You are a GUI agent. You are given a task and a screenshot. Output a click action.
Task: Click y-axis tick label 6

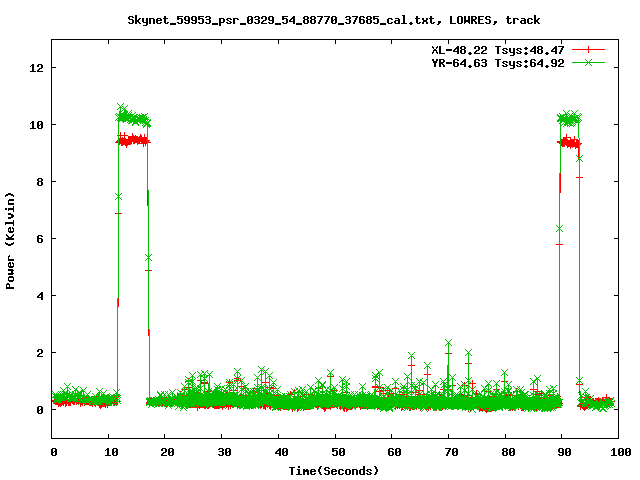point(40,239)
